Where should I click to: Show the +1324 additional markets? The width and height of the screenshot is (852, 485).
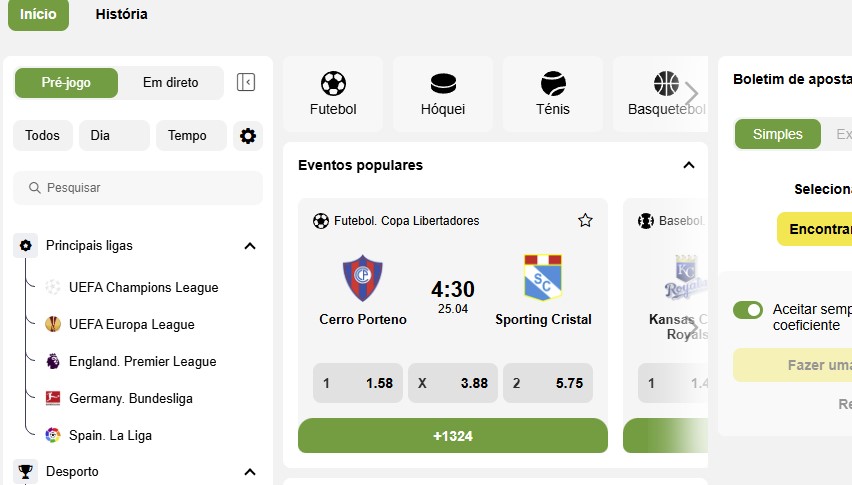[453, 436]
